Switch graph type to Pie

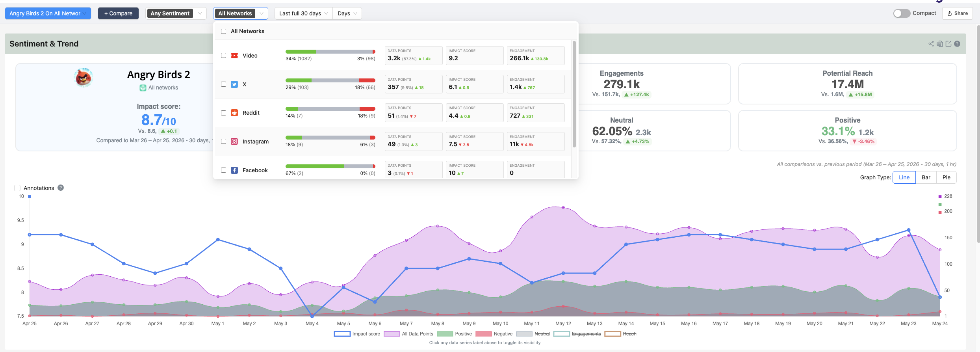[x=947, y=177]
